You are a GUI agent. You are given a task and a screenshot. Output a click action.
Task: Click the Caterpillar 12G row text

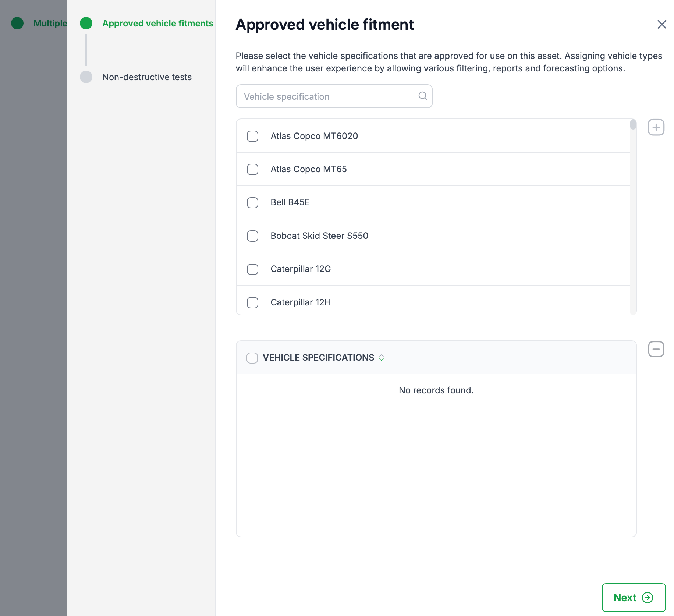pos(301,269)
